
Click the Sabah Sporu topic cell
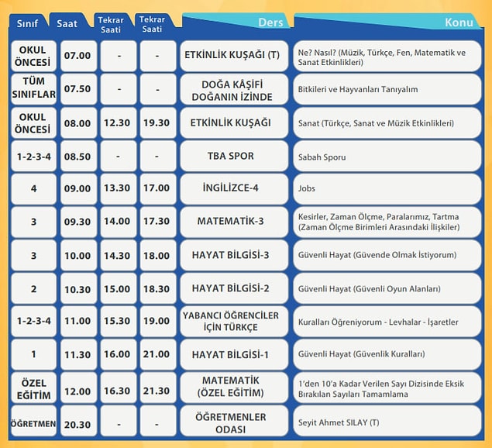[387, 156]
